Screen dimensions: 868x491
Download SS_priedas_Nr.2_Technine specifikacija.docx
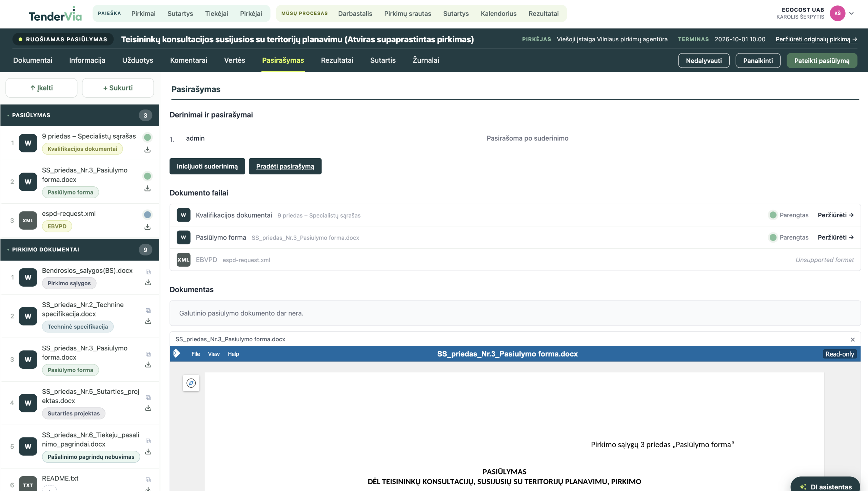pyautogui.click(x=148, y=321)
